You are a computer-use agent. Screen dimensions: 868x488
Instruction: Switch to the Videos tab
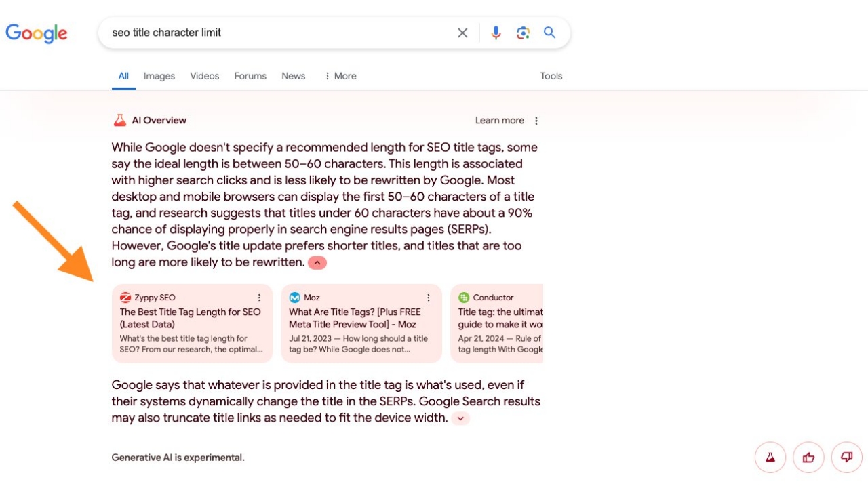pyautogui.click(x=204, y=75)
